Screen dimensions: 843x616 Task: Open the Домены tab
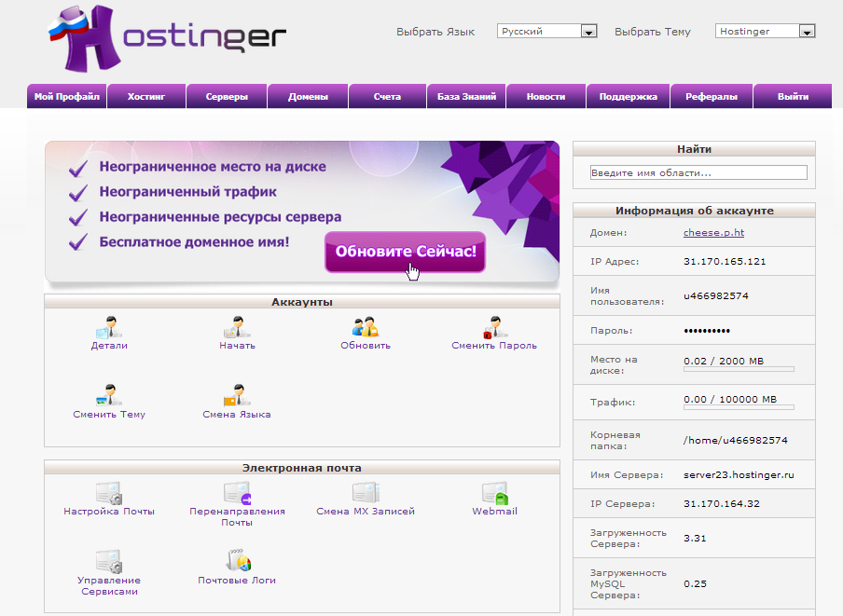[x=308, y=96]
